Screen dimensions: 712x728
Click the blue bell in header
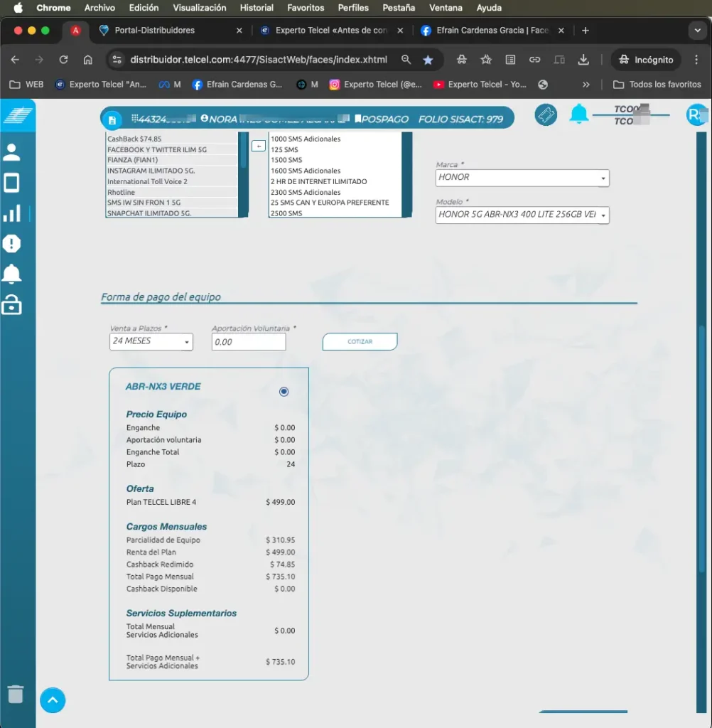pyautogui.click(x=579, y=114)
